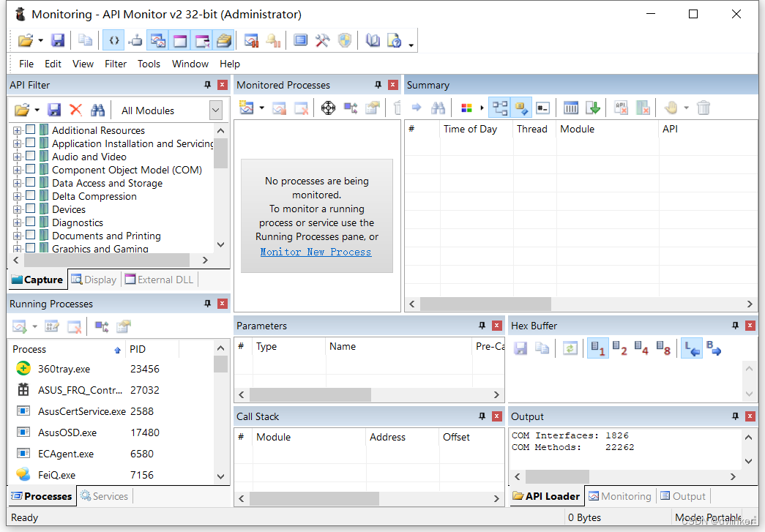
Task: Pin the API Filter panel
Action: coord(207,85)
